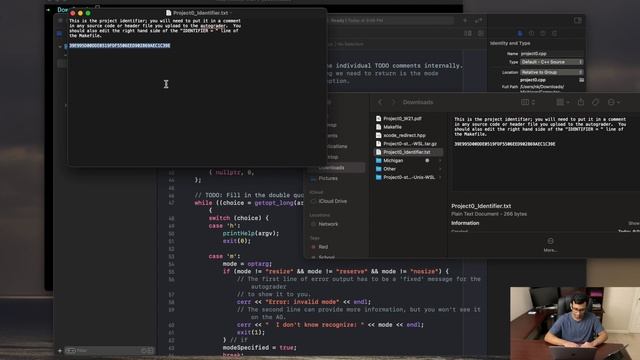640x360 pixels.
Task: Click the Xcode plus library icon
Action: [465, 20]
